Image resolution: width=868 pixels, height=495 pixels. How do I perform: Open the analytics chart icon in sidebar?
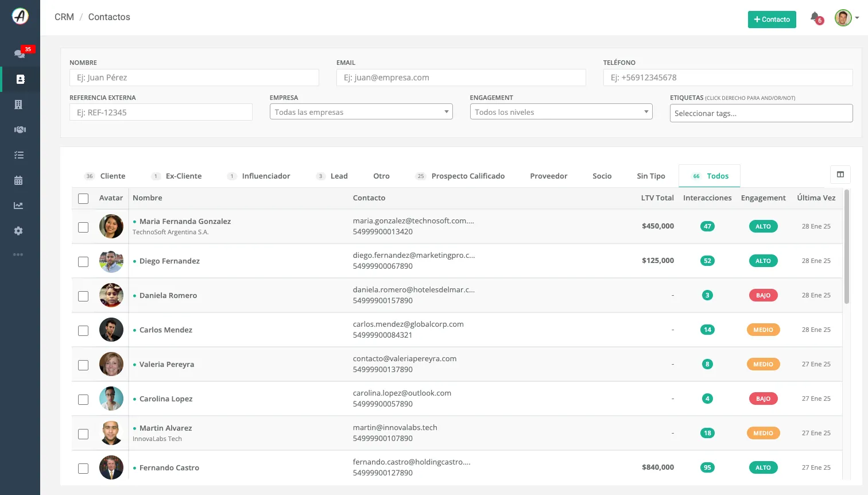point(19,206)
